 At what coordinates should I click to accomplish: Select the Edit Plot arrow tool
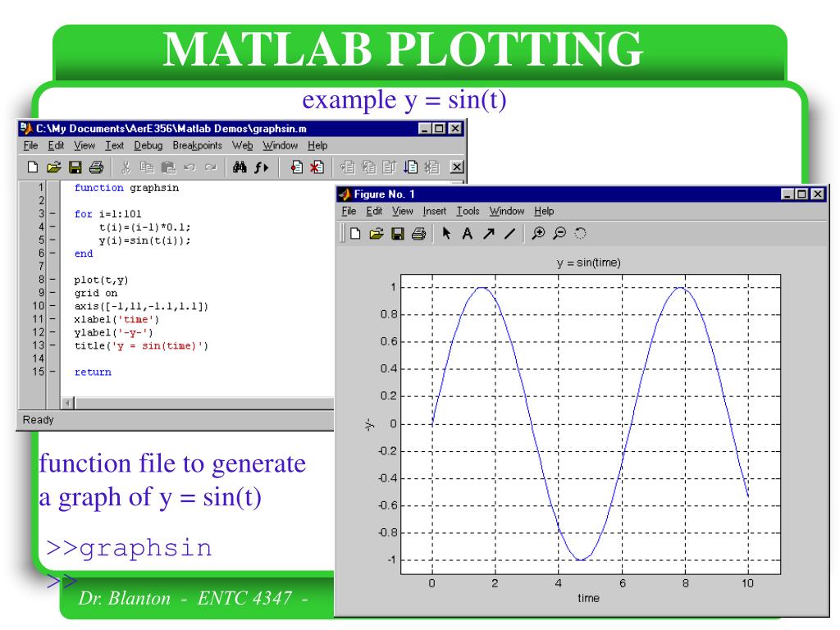click(446, 234)
